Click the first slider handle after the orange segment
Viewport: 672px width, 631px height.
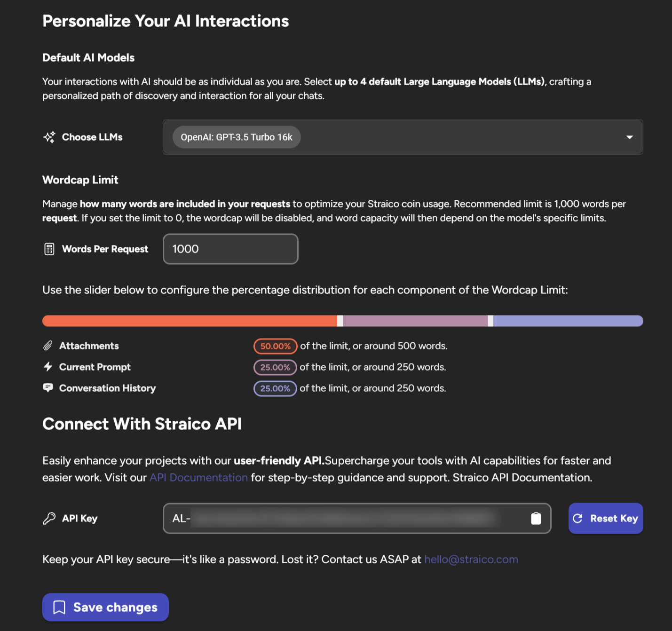point(340,321)
